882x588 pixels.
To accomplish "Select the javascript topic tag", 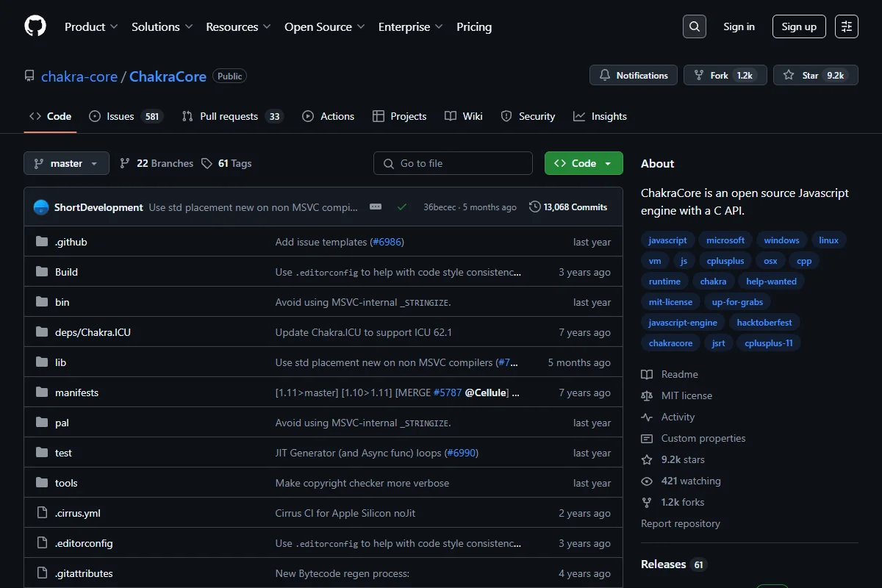I will click(667, 240).
